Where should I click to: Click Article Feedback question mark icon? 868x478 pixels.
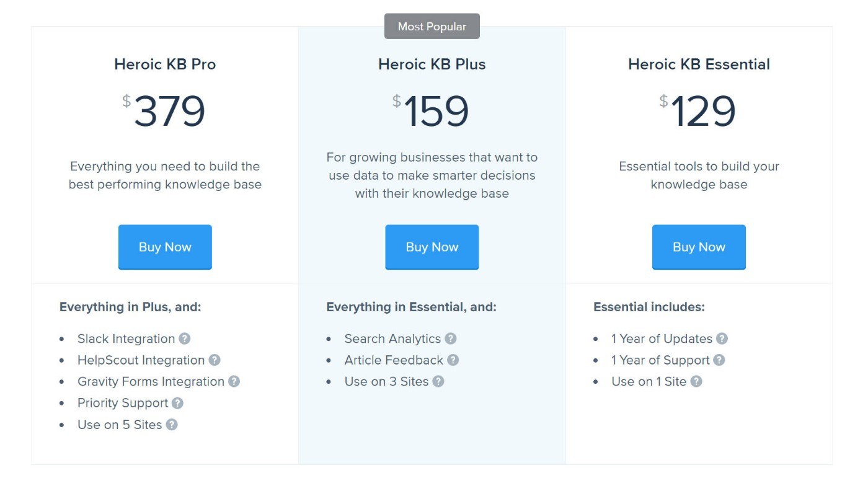pos(453,360)
